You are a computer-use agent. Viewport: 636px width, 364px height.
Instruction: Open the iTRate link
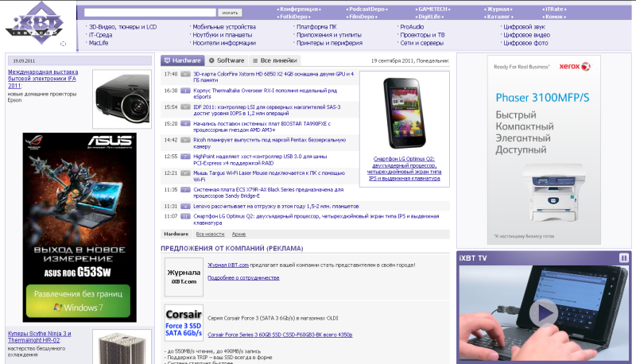[554, 9]
